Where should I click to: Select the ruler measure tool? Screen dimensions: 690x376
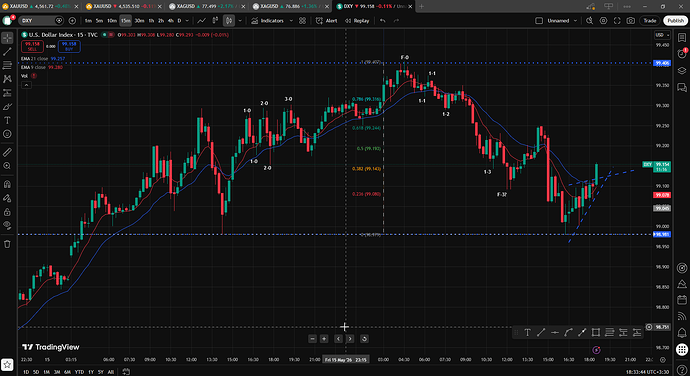pyautogui.click(x=7, y=152)
